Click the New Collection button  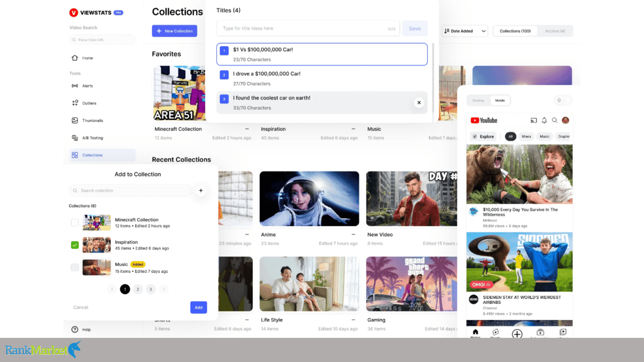pyautogui.click(x=174, y=31)
